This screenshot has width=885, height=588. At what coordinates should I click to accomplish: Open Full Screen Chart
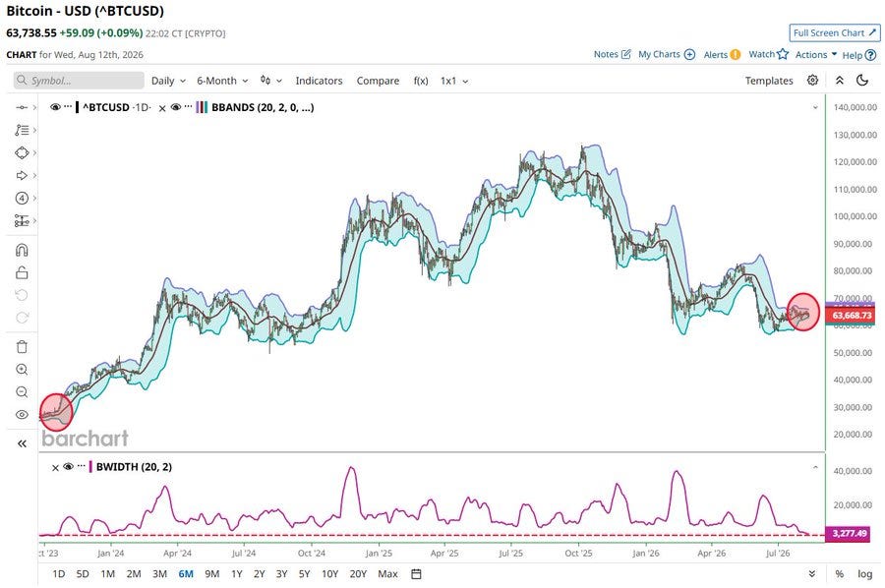tap(834, 32)
